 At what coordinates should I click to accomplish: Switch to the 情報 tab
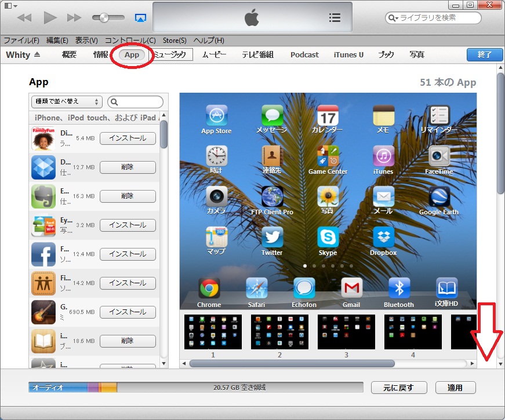pos(100,54)
